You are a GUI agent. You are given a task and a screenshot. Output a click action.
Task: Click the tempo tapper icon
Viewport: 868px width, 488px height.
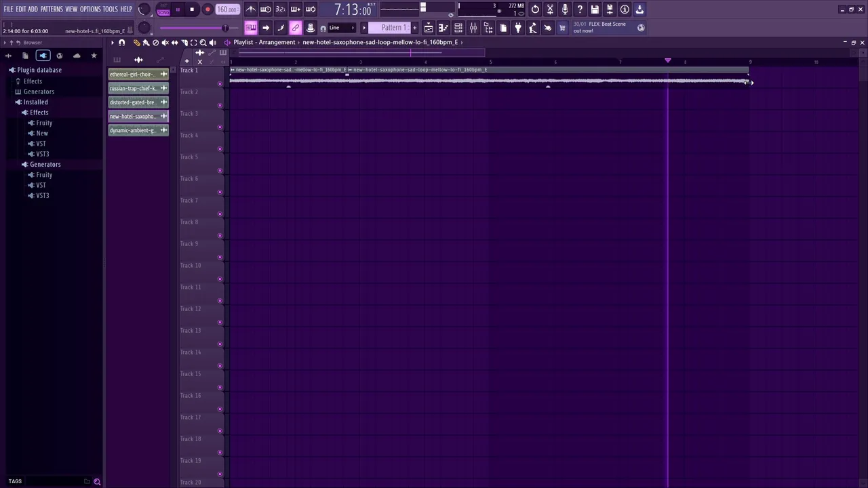533,28
